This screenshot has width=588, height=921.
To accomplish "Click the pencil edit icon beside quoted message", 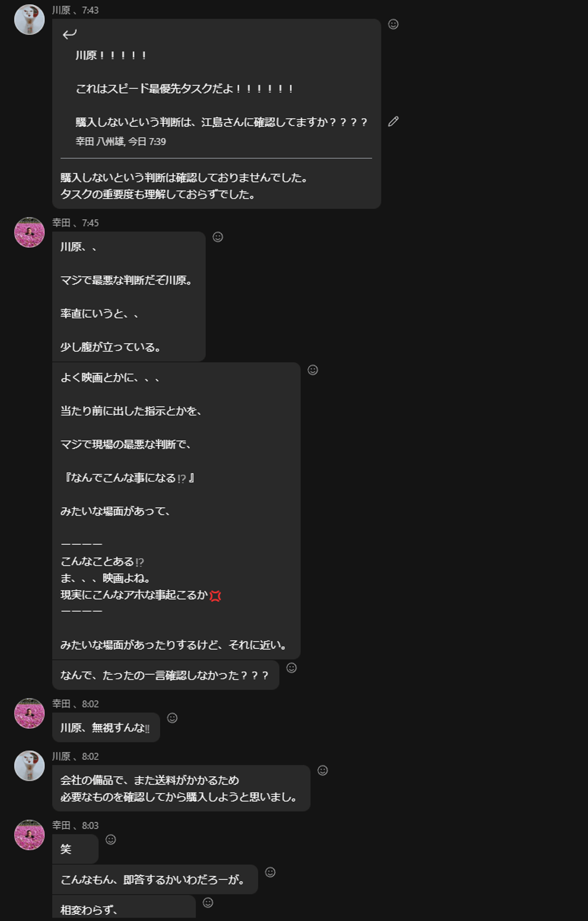I will click(x=393, y=121).
